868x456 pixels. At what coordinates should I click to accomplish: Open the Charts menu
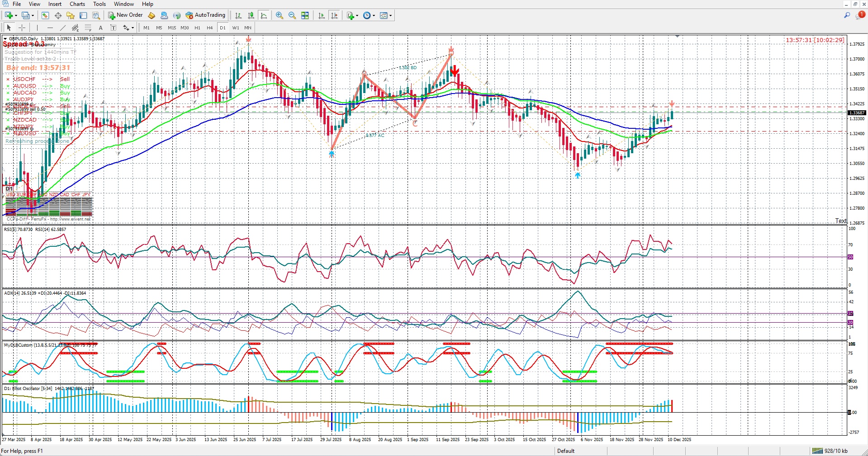click(77, 4)
